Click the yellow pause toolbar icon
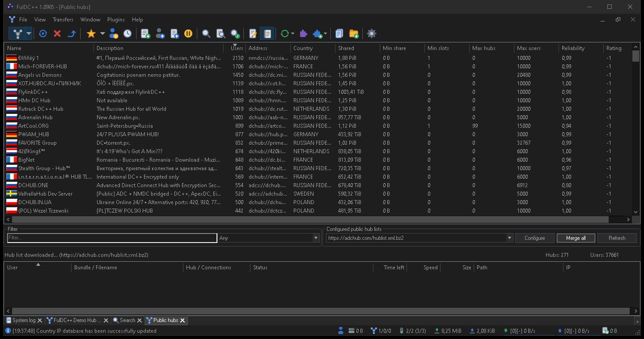The height and width of the screenshot is (339, 644). coord(188,33)
